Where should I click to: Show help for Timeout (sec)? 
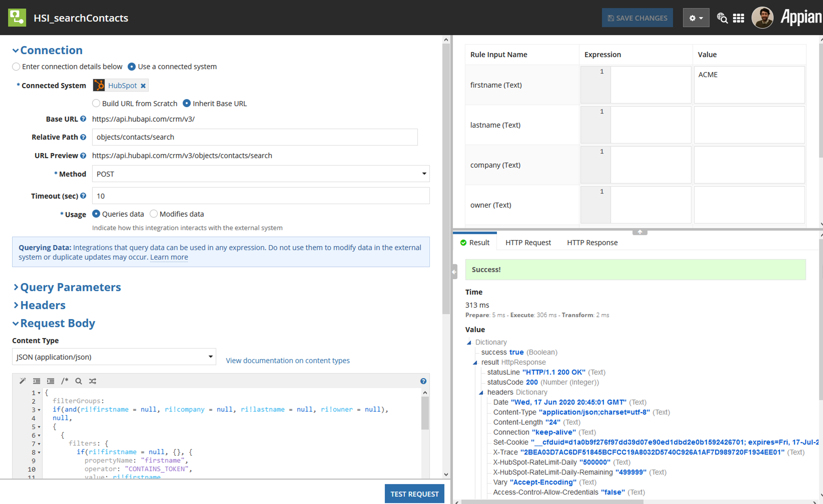pos(83,196)
